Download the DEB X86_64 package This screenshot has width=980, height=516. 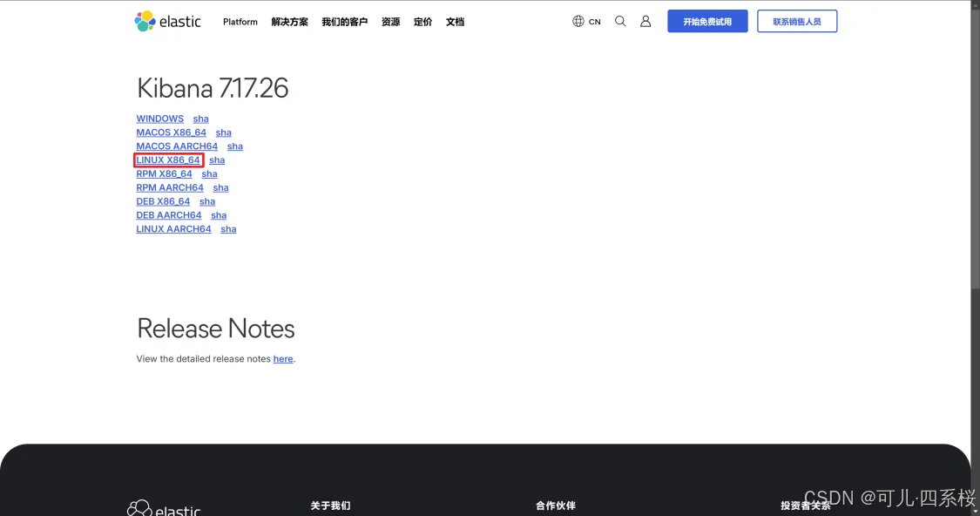tap(163, 201)
